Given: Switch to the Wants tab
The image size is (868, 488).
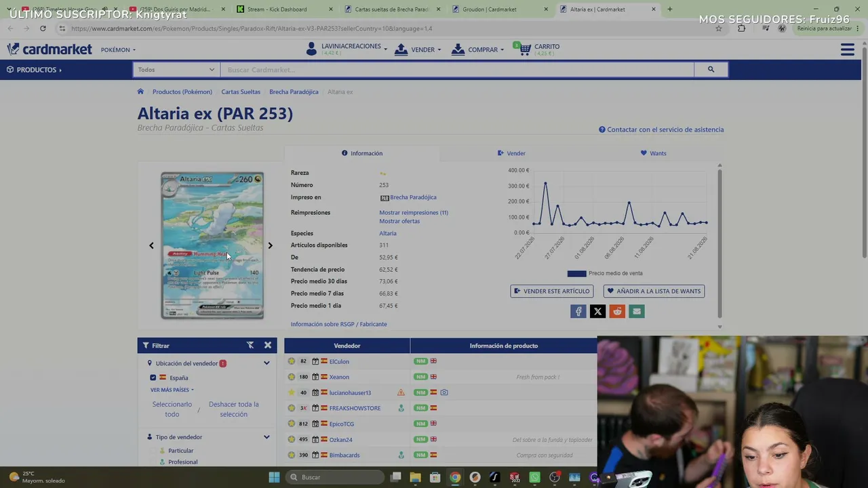Looking at the screenshot, I should pyautogui.click(x=653, y=153).
